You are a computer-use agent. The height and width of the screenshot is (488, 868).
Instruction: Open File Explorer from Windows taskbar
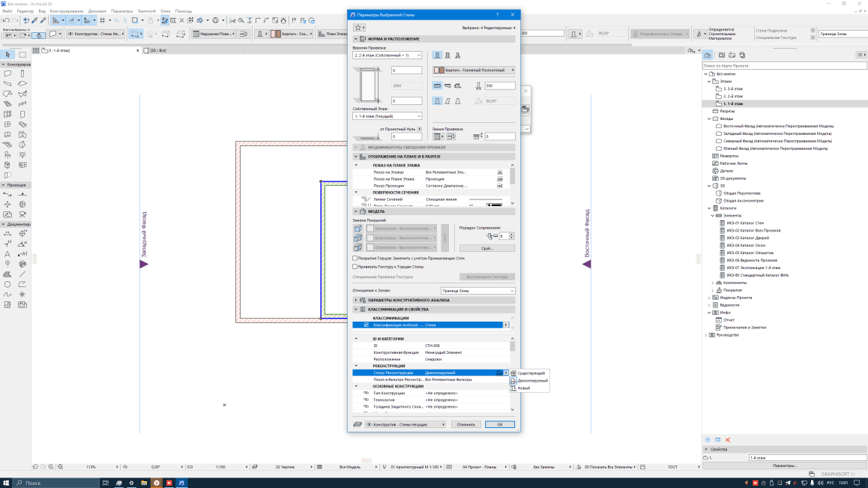[144, 483]
